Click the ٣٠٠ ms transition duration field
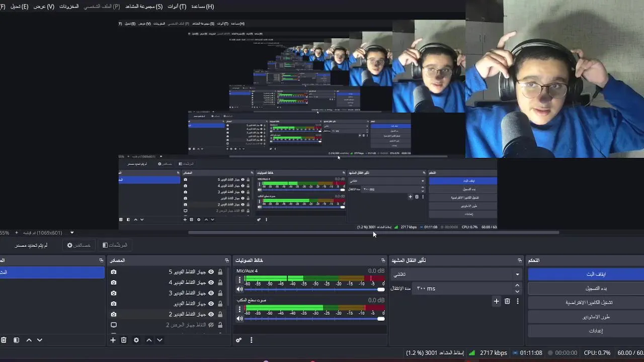 pyautogui.click(x=462, y=289)
